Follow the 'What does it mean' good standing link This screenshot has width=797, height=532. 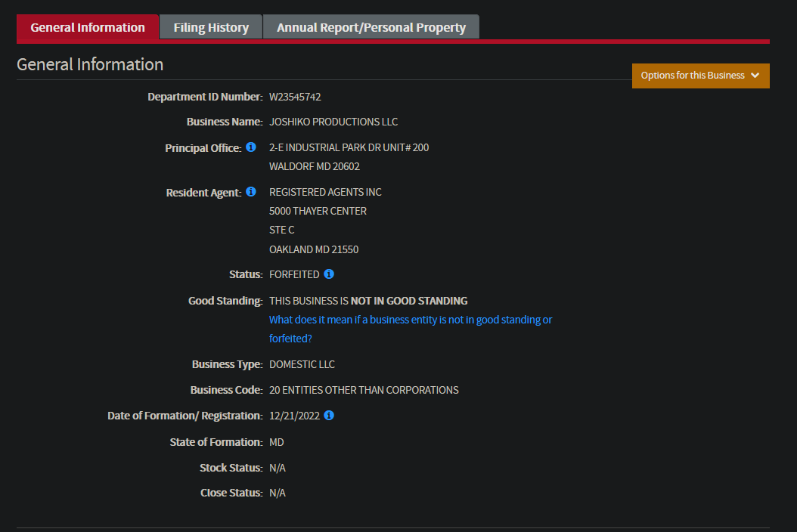click(x=410, y=329)
